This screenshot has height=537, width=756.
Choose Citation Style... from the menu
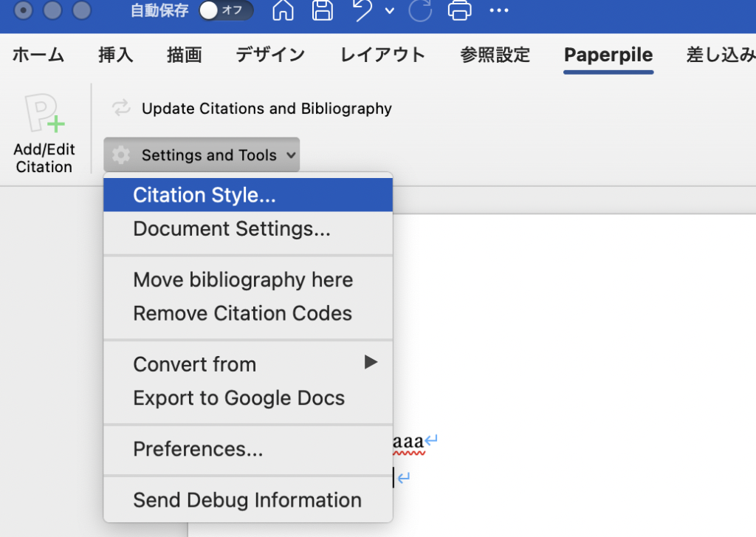point(248,195)
